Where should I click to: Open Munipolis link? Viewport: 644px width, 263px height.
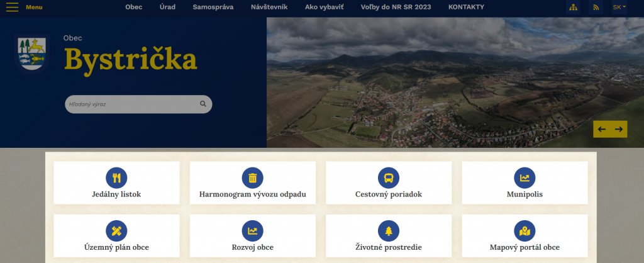click(x=525, y=195)
